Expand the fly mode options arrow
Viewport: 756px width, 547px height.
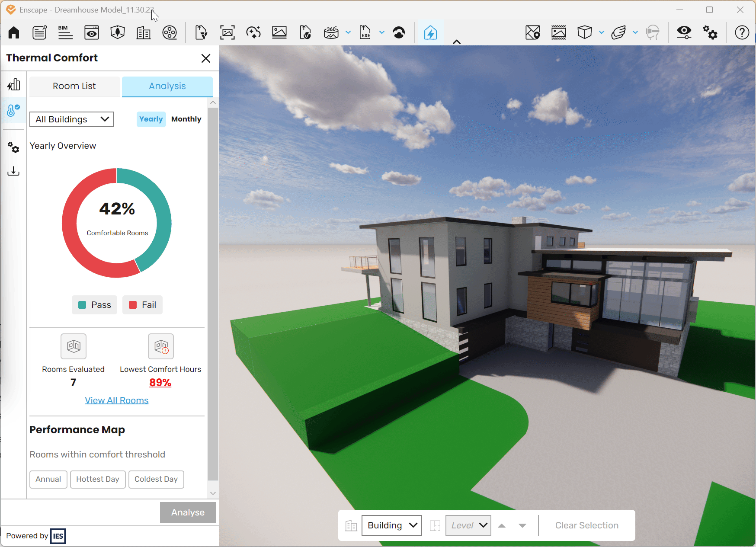635,32
